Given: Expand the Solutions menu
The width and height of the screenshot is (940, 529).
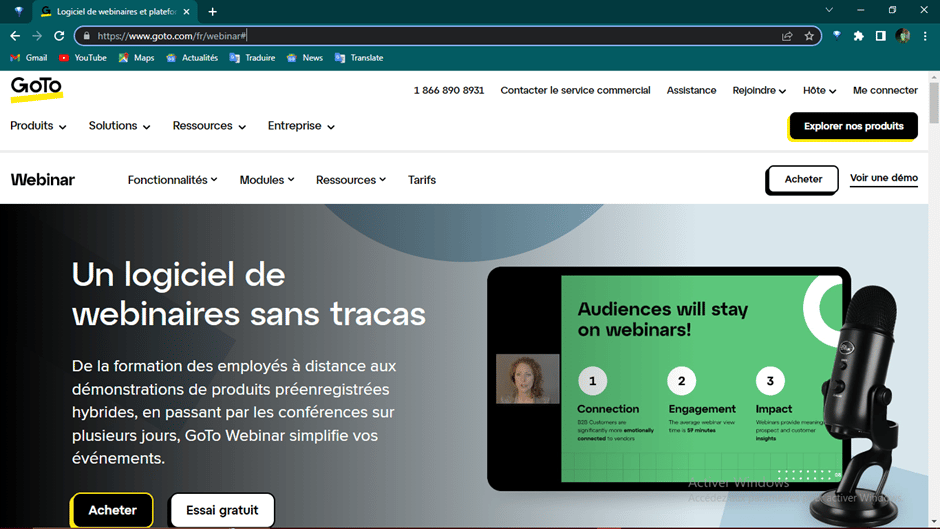Looking at the screenshot, I should tap(119, 126).
